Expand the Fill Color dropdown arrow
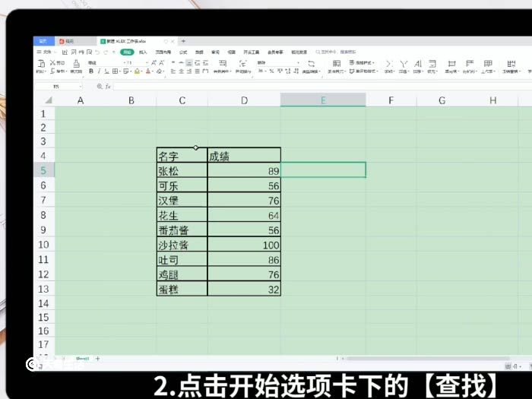532x399 pixels. (x=141, y=71)
